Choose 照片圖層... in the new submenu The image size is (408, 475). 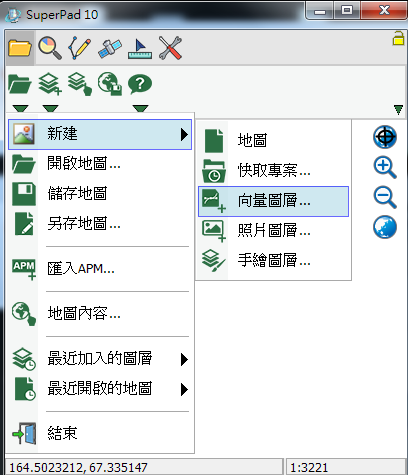pos(273,231)
